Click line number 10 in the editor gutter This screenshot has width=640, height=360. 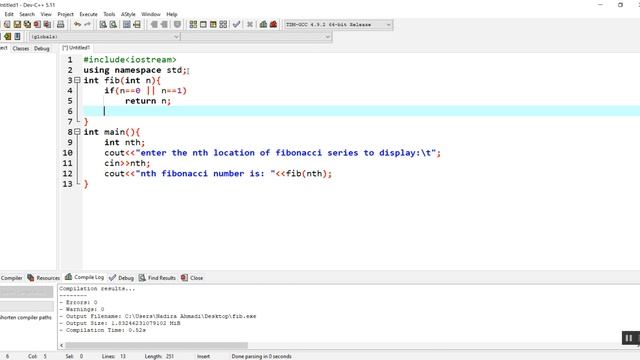[x=67, y=153]
